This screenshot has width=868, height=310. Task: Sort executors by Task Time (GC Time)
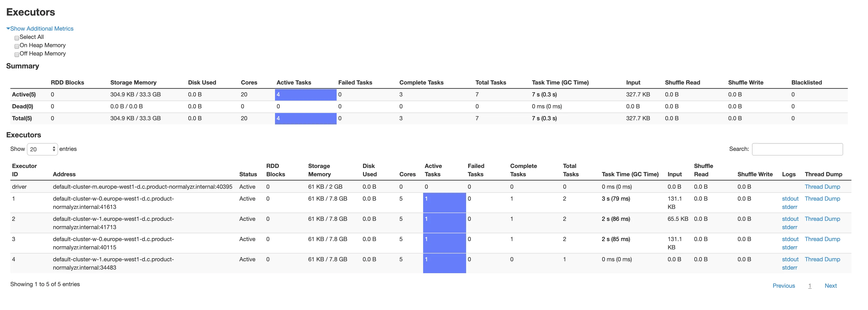click(x=630, y=174)
